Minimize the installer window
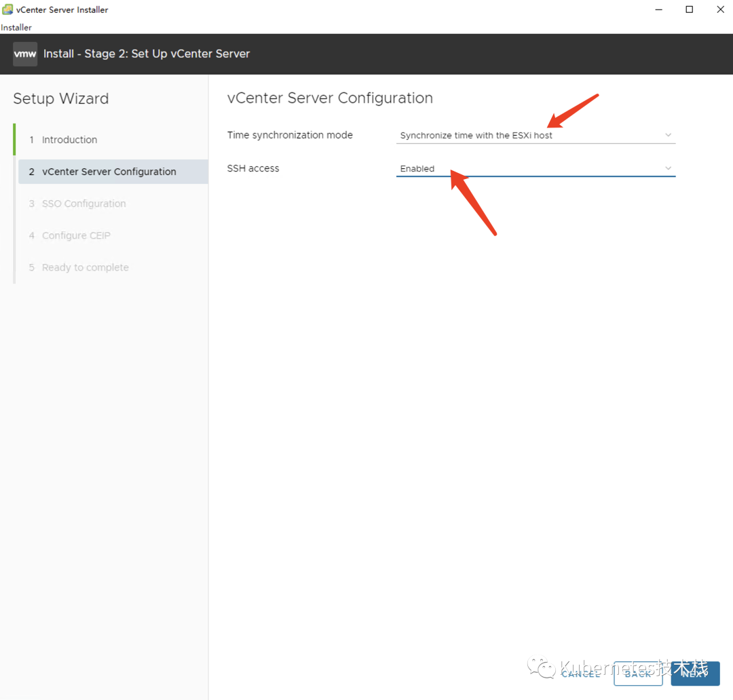 [658, 9]
